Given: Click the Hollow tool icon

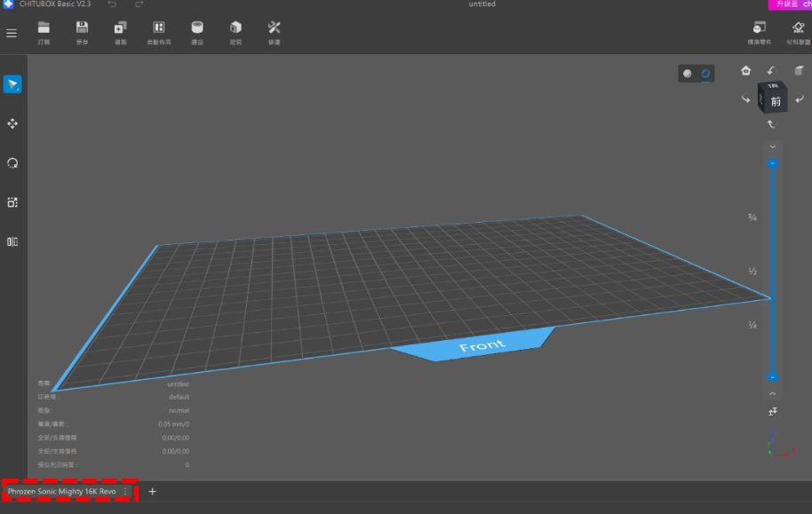Looking at the screenshot, I should point(197,28).
